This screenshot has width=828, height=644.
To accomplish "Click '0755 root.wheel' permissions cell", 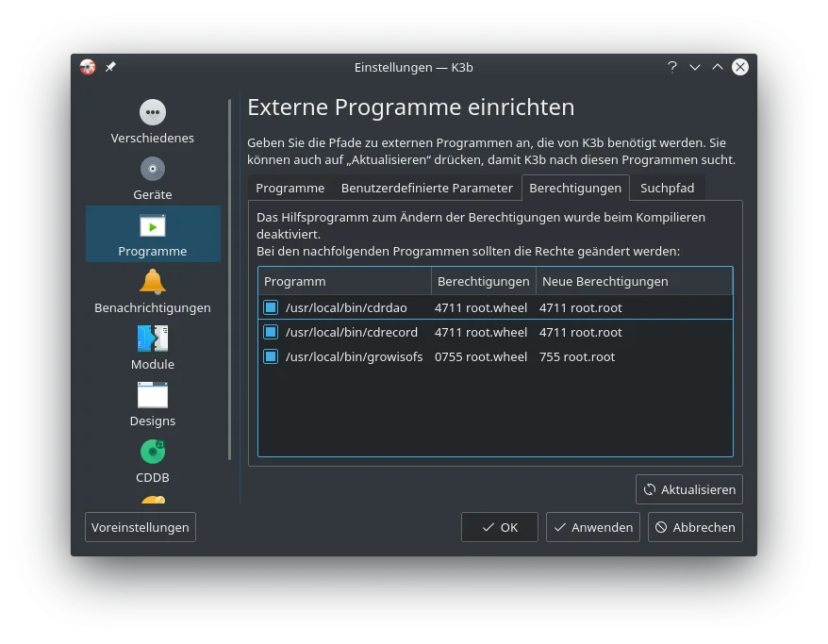I will pyautogui.click(x=481, y=356).
